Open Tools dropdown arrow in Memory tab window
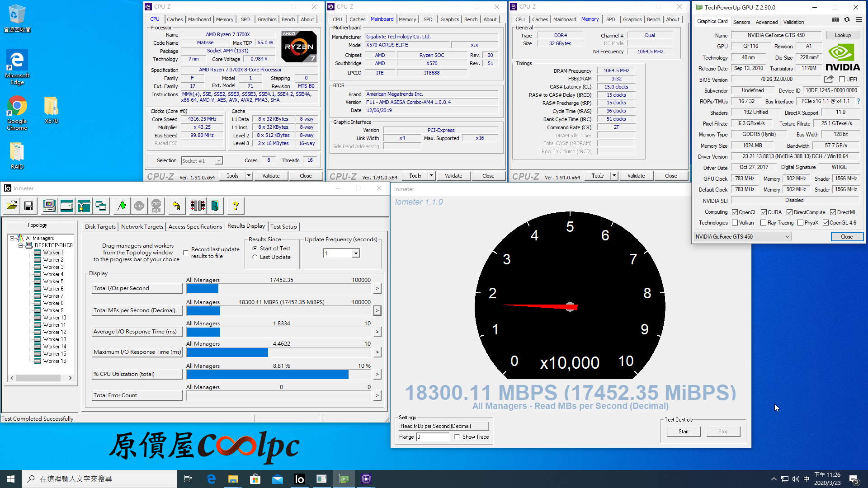This screenshot has width=868, height=488. [614, 176]
